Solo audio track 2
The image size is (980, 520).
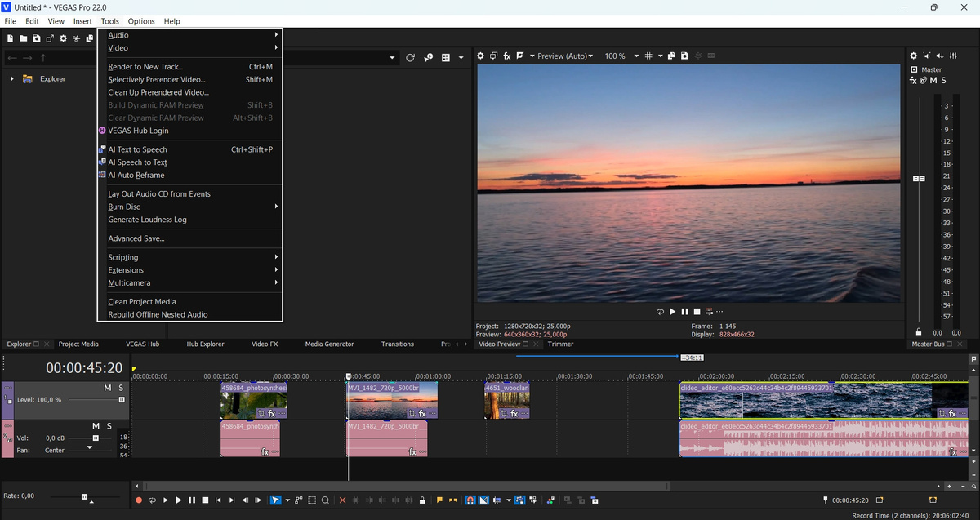(109, 426)
